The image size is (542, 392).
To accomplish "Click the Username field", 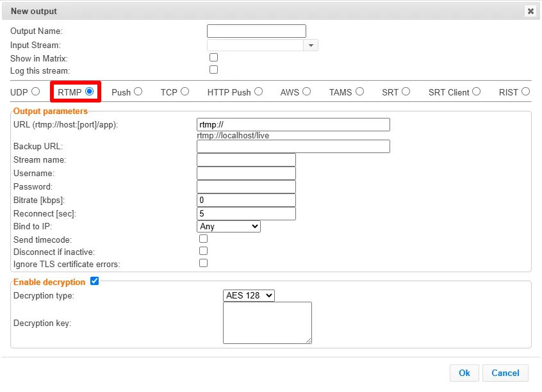I will pyautogui.click(x=246, y=174).
